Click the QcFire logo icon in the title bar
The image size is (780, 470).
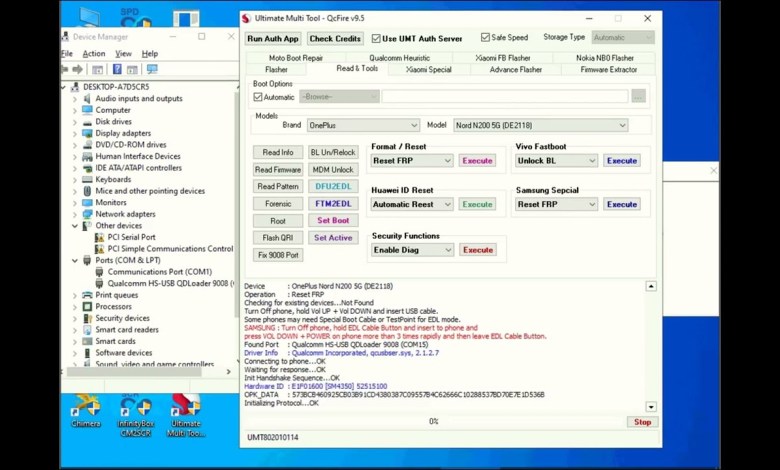pyautogui.click(x=246, y=18)
